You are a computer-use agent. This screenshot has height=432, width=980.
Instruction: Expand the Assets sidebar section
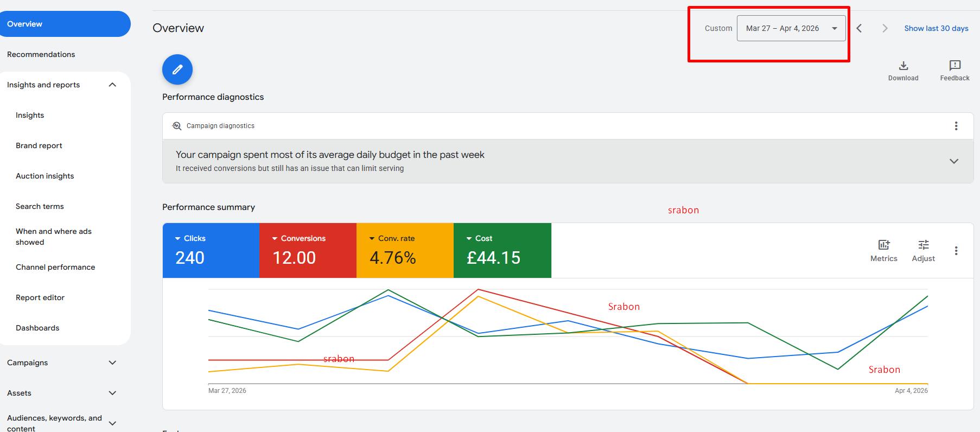point(112,393)
